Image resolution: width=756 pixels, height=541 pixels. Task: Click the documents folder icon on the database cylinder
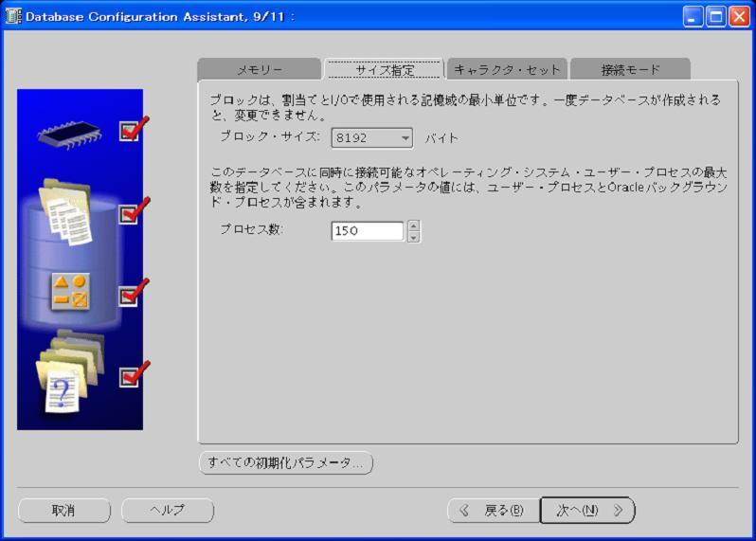coord(65,211)
